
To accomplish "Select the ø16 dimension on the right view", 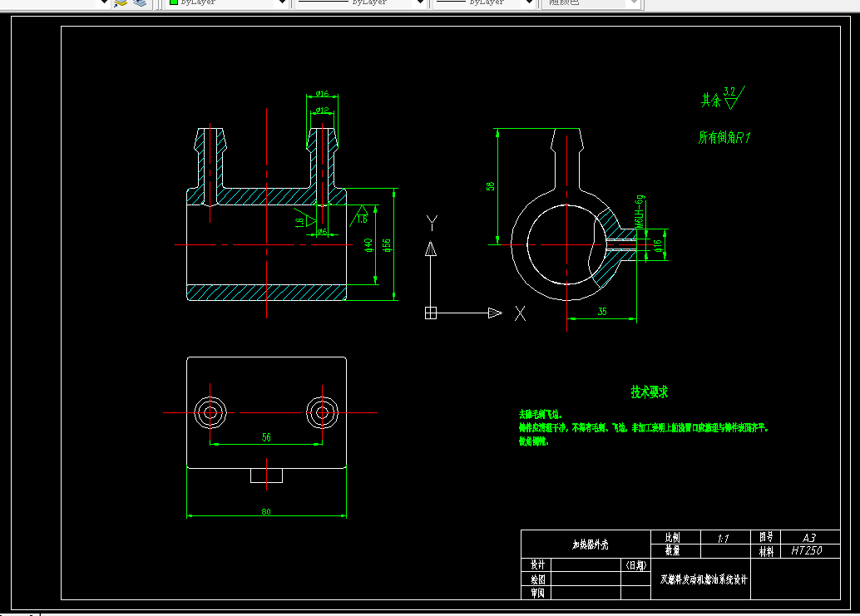I will 658,245.
